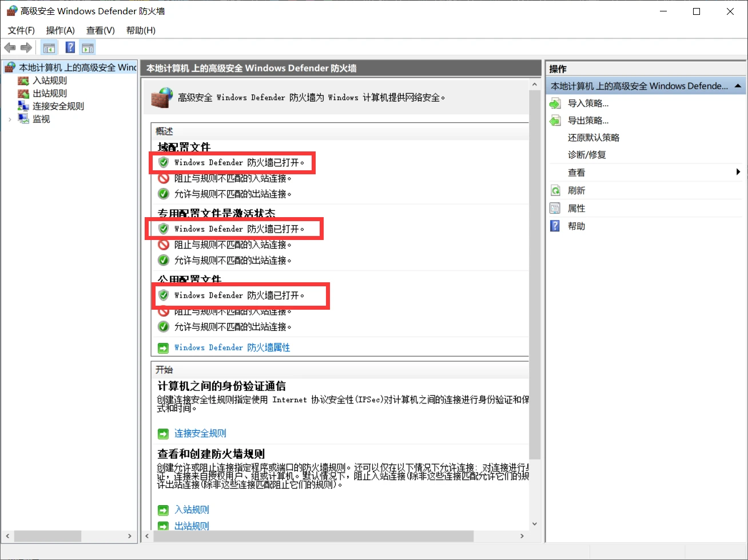The image size is (748, 560).
Task: Click the 连接安全规则 icon in the tree
Action: [x=23, y=106]
